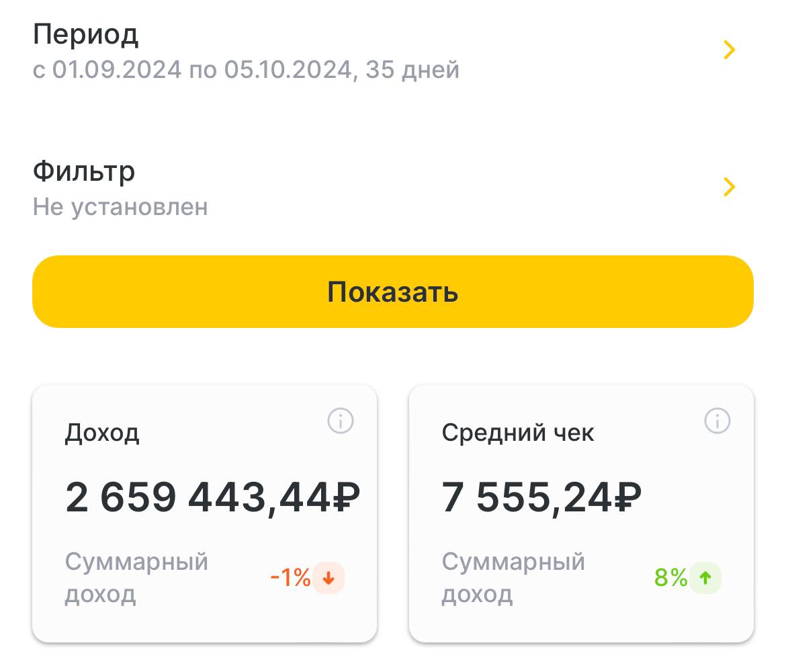This screenshot has height=672, width=786.
Task: Click the 7 555,24₽ average check amount
Action: point(541,499)
